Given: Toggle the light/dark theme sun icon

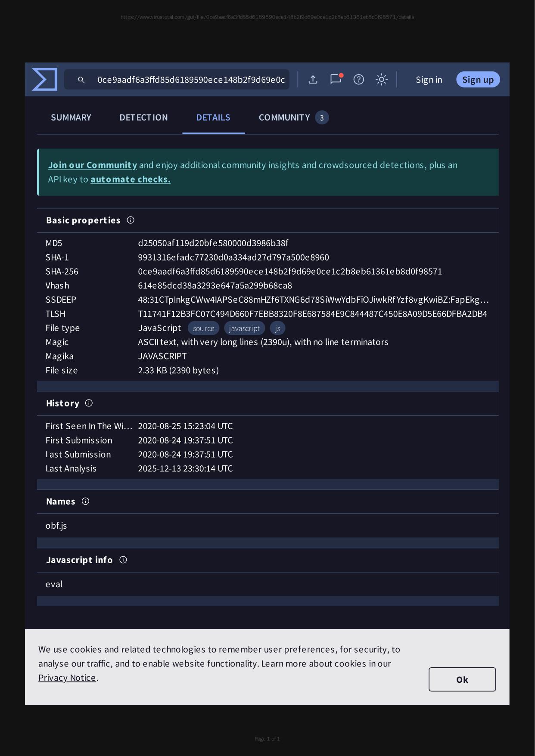Looking at the screenshot, I should (x=381, y=80).
